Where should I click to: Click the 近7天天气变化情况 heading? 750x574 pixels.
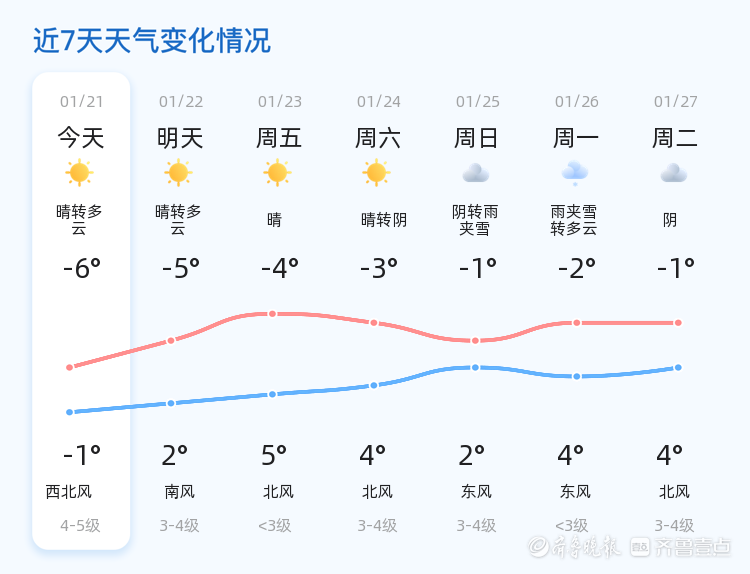tap(152, 41)
